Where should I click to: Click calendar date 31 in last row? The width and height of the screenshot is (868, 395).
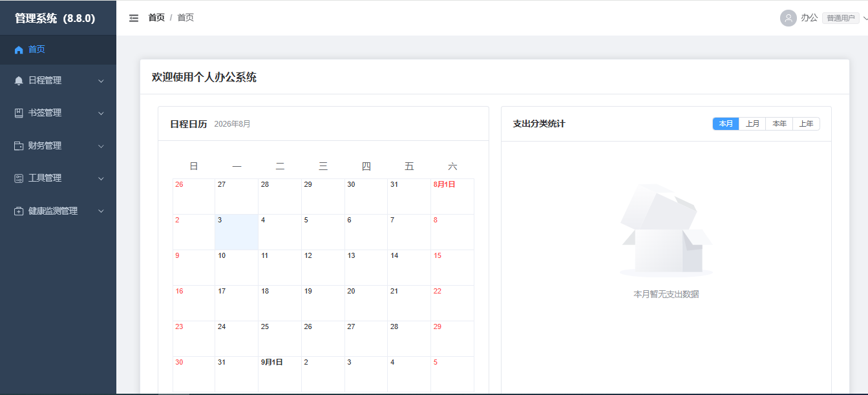(237, 374)
